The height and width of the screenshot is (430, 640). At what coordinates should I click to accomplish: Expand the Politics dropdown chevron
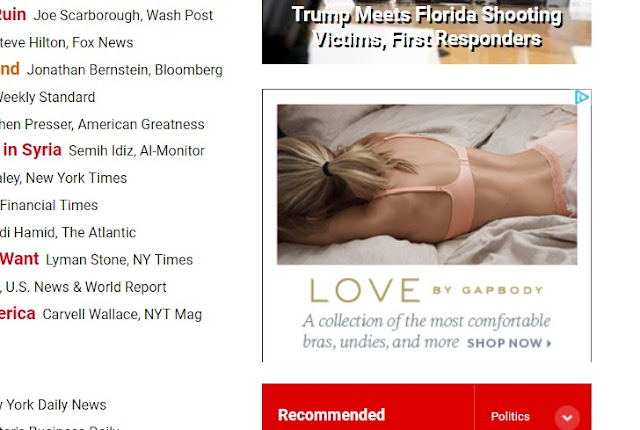[567, 417]
